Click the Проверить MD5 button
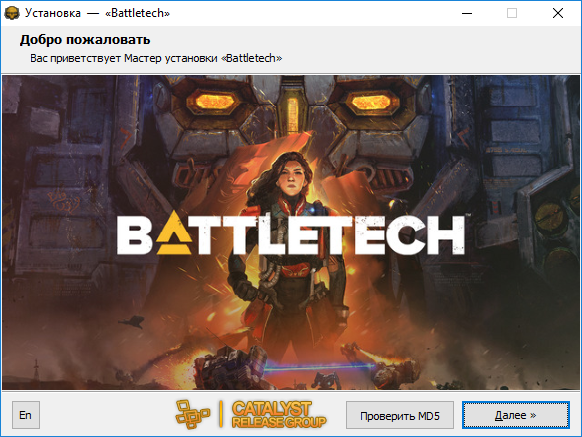582x437 pixels. coord(400,415)
